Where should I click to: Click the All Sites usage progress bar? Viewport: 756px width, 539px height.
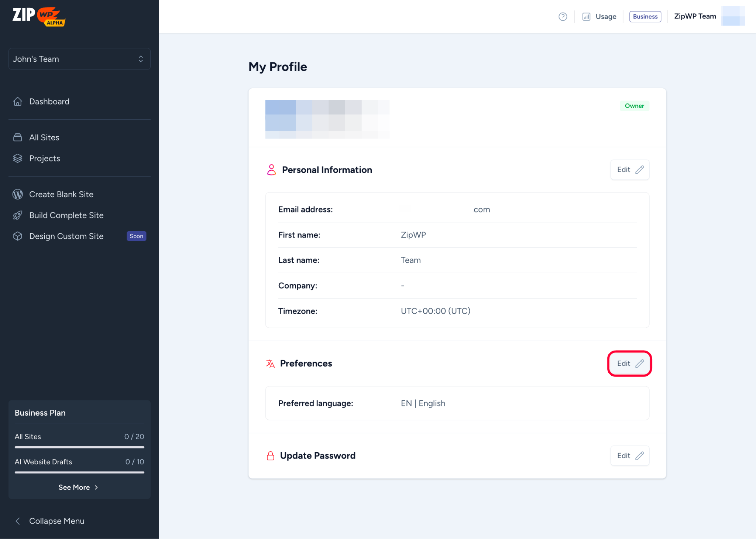[x=79, y=447]
